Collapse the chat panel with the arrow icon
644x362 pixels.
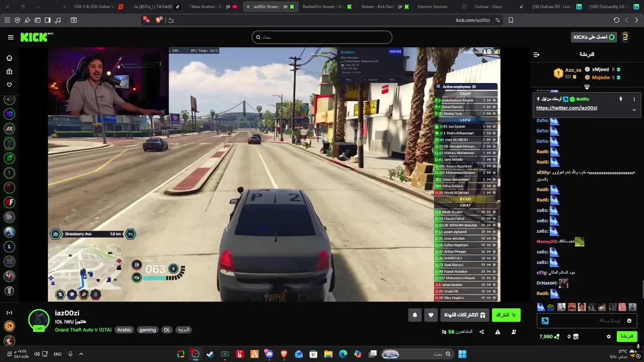coord(536,54)
